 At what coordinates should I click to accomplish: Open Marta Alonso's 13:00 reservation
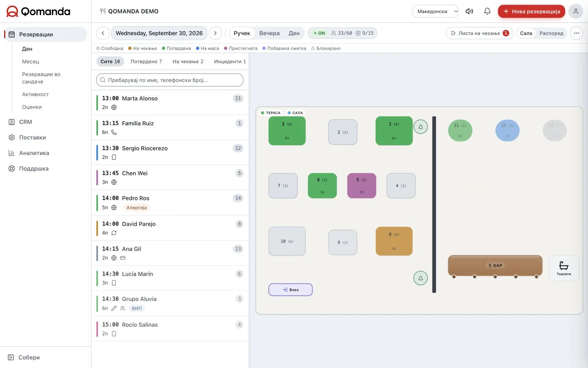click(170, 103)
